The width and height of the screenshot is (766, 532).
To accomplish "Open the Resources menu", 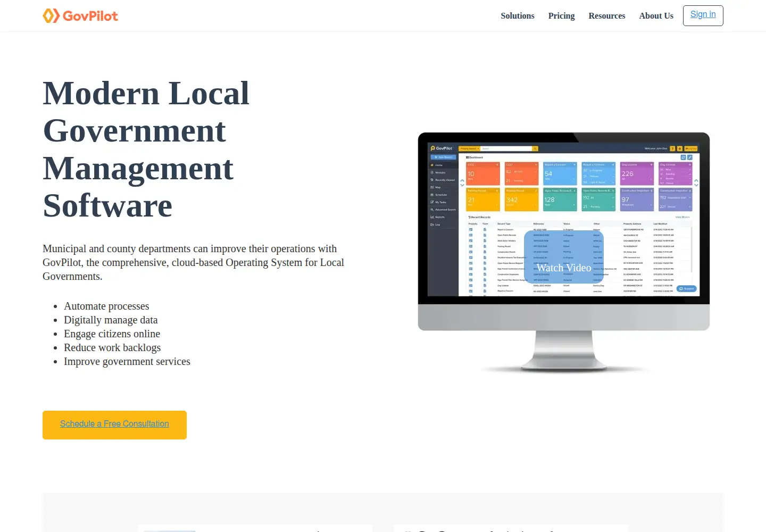I will point(607,16).
